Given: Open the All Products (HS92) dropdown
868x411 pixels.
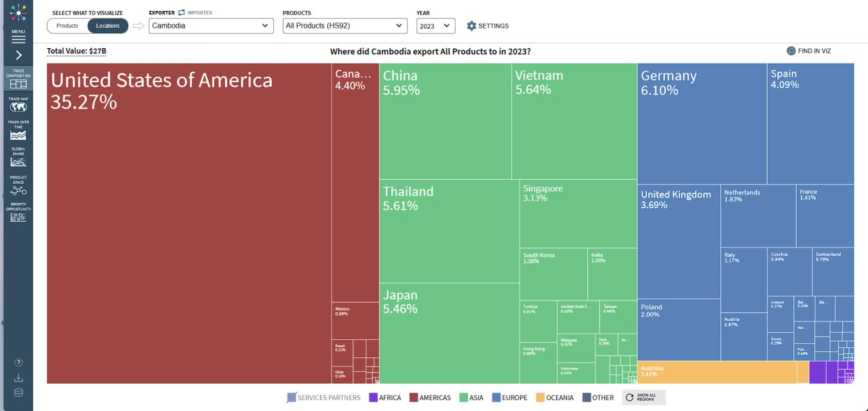Looking at the screenshot, I should [x=344, y=26].
